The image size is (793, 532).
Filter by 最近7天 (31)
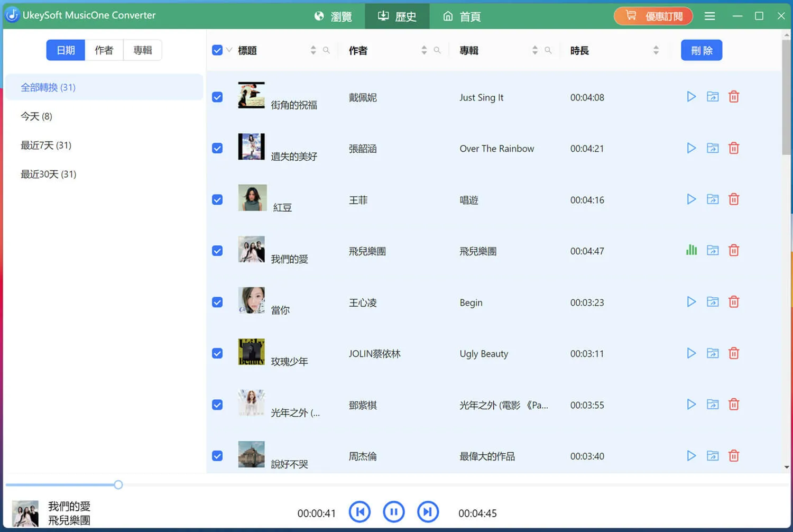pyautogui.click(x=104, y=145)
